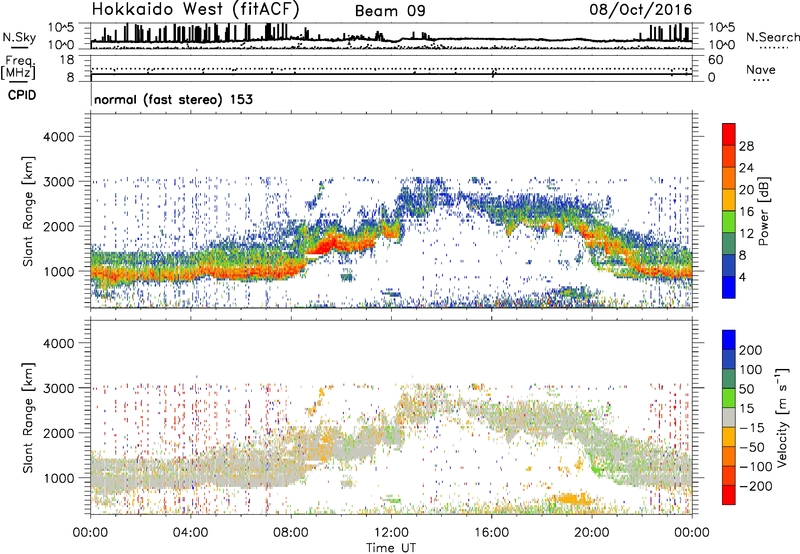Click the 'Time UT' axis label
This screenshot has height=554, width=800.
click(x=391, y=548)
